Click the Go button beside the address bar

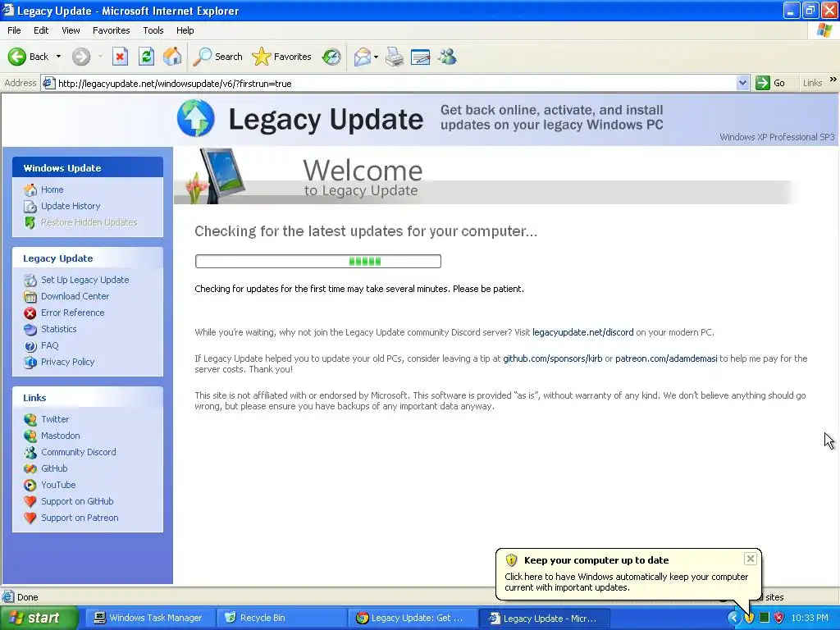[771, 83]
